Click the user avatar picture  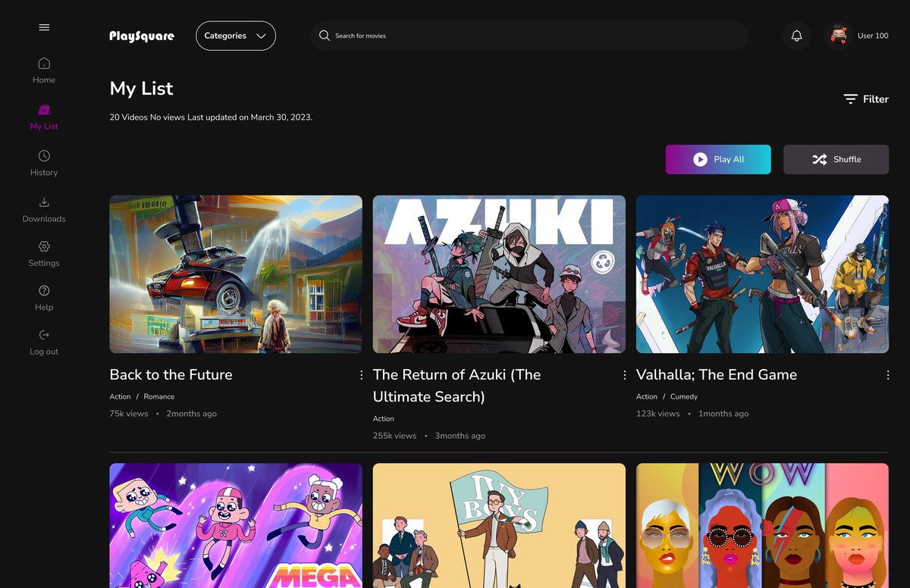point(839,36)
